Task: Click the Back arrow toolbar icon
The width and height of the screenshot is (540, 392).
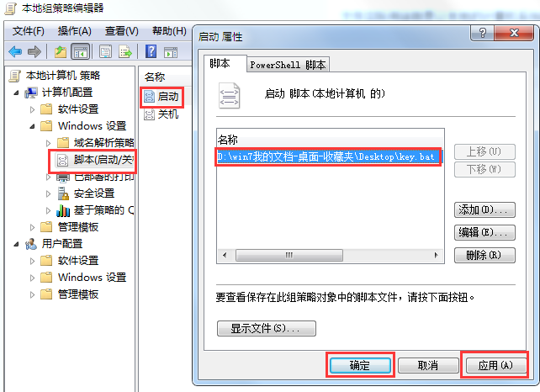Action: (15, 52)
